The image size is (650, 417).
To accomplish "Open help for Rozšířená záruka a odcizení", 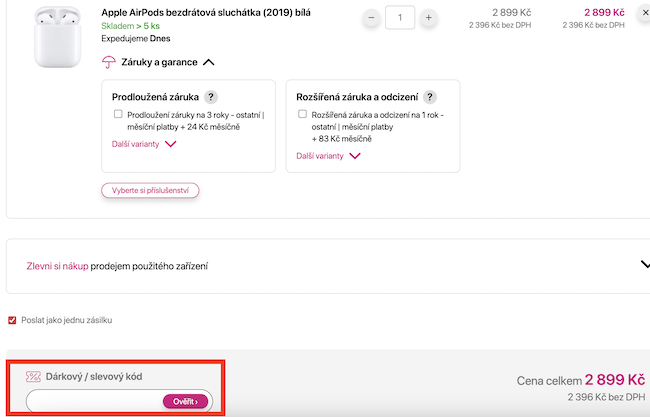I will point(430,97).
